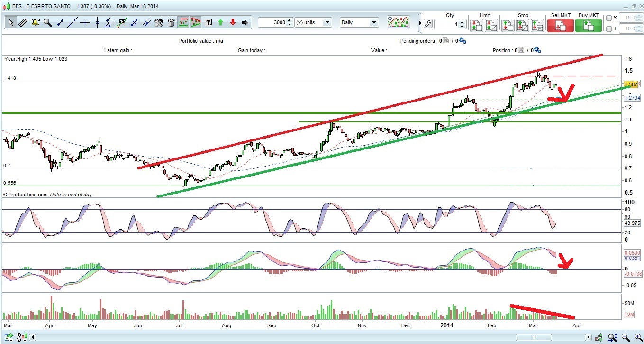Click the trash can delete icon
The image size is (644, 344).
click(x=171, y=22)
